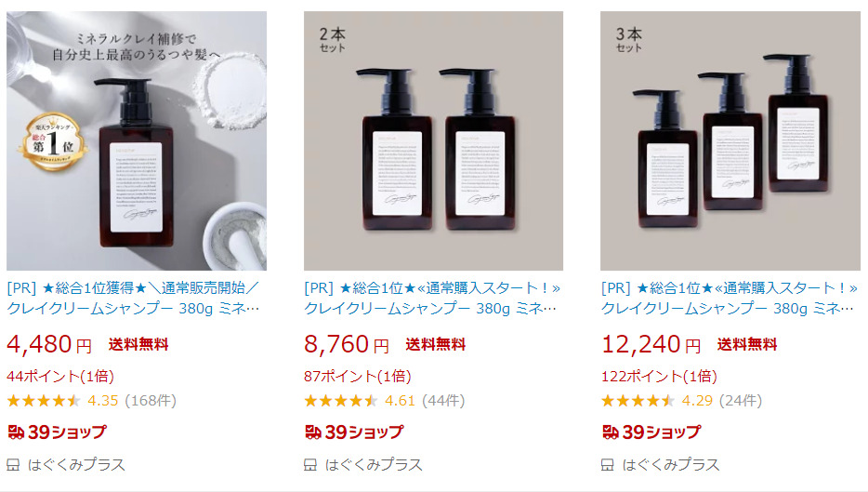
Task: Click the 39ショップ truck icon under 4,480円
Action: click(x=16, y=432)
